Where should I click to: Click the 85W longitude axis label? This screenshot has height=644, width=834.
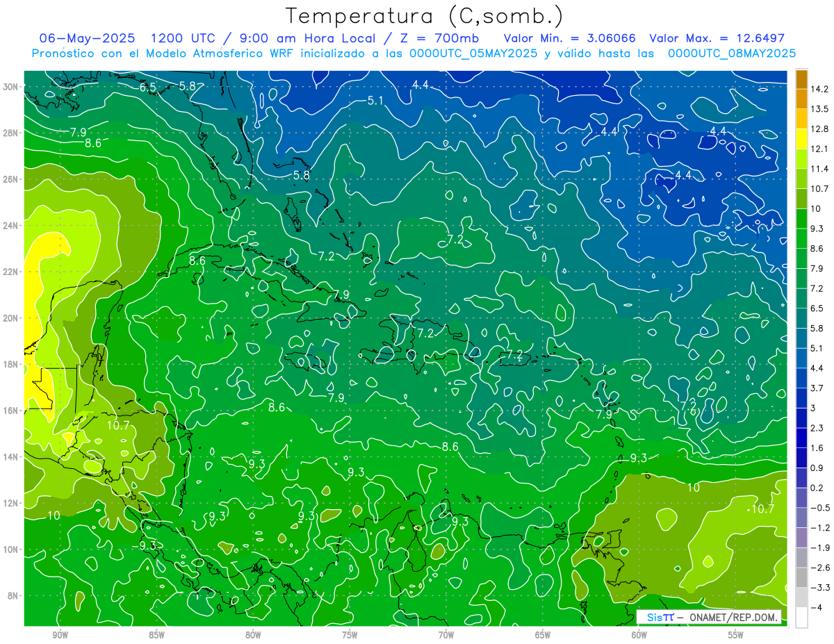coord(156,636)
